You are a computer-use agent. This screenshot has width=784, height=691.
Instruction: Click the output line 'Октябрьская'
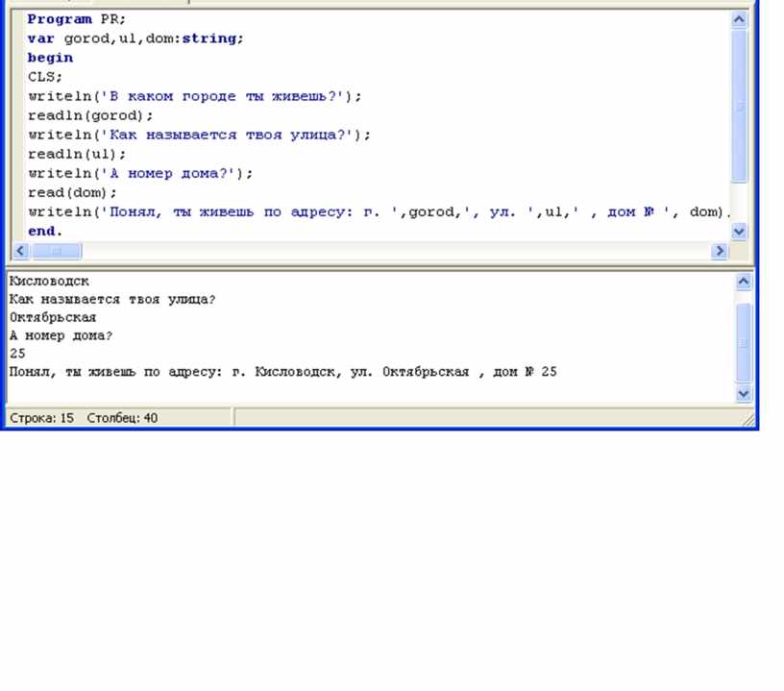pos(53,317)
